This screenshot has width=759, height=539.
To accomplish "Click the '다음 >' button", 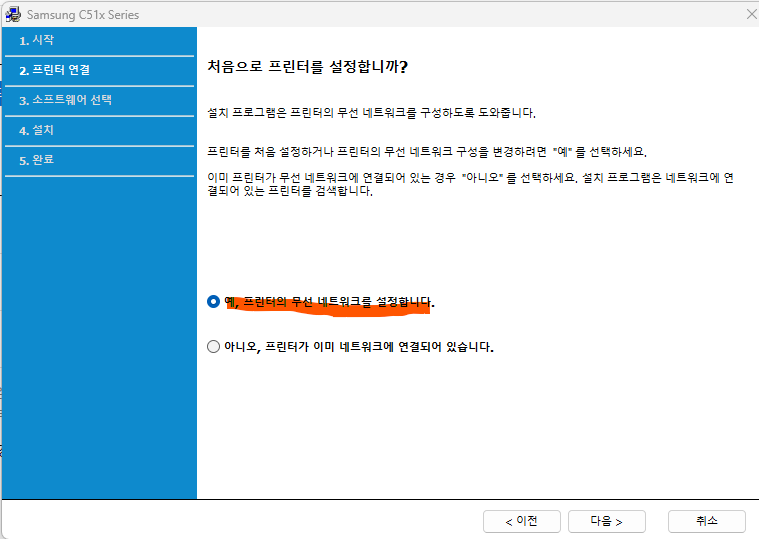I will coord(607,521).
